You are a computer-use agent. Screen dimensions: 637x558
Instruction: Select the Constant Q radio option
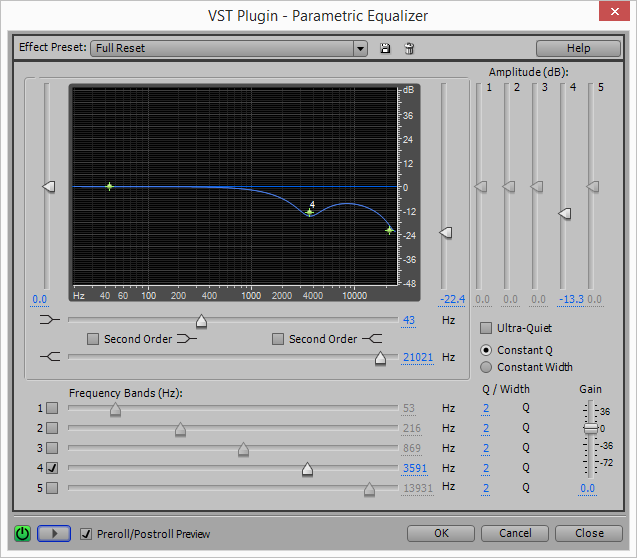coord(487,350)
